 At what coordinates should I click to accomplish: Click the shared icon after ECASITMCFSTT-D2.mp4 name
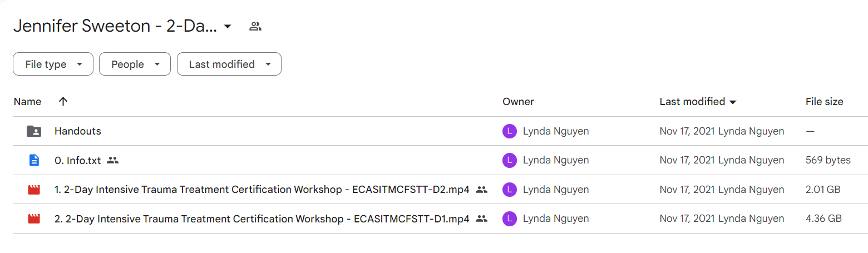(482, 190)
